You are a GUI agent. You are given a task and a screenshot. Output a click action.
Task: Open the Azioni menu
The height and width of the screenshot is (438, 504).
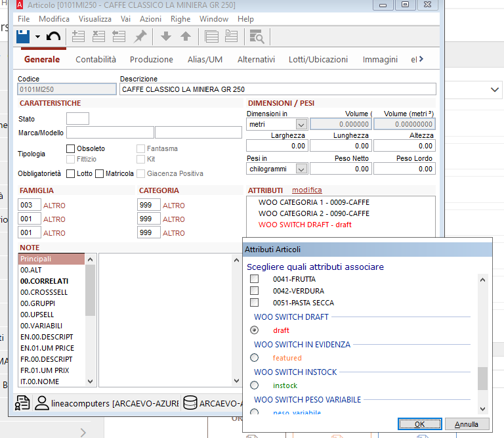click(150, 19)
